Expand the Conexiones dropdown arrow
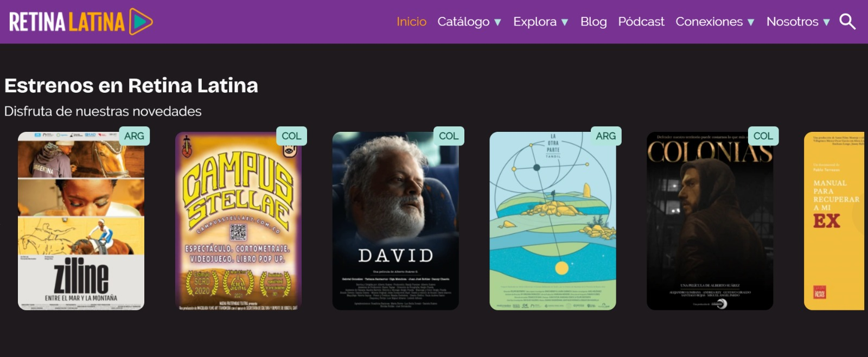The height and width of the screenshot is (357, 868). click(x=751, y=22)
